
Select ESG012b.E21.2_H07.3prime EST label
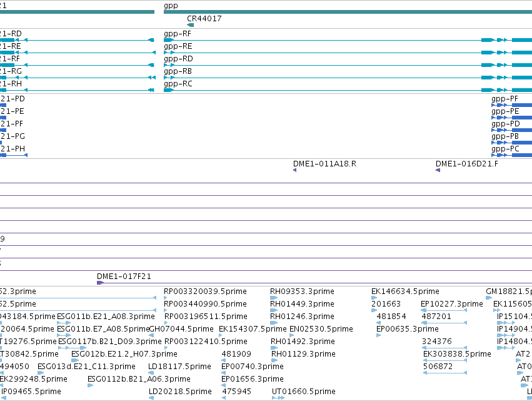124,354
